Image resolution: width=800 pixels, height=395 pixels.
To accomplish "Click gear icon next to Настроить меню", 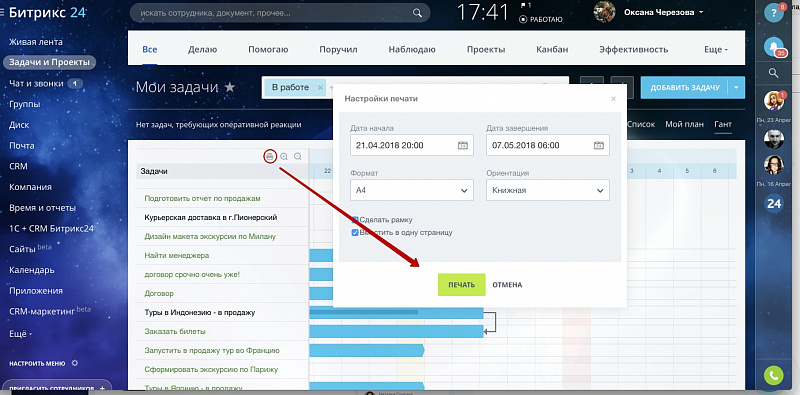I will (x=75, y=363).
